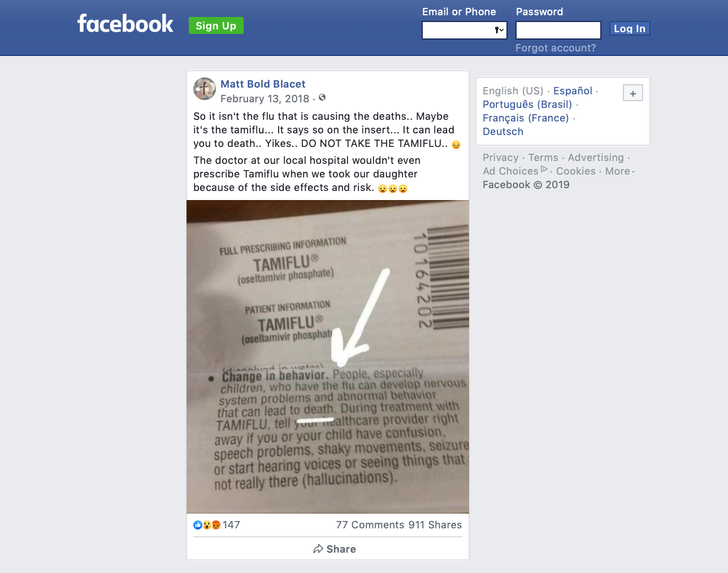View the 77 Comments
The height and width of the screenshot is (573, 728).
370,525
